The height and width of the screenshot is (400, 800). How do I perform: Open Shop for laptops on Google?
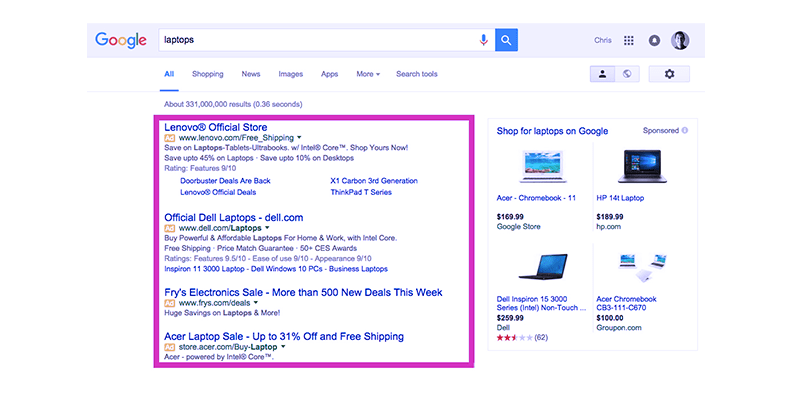pyautogui.click(x=553, y=131)
